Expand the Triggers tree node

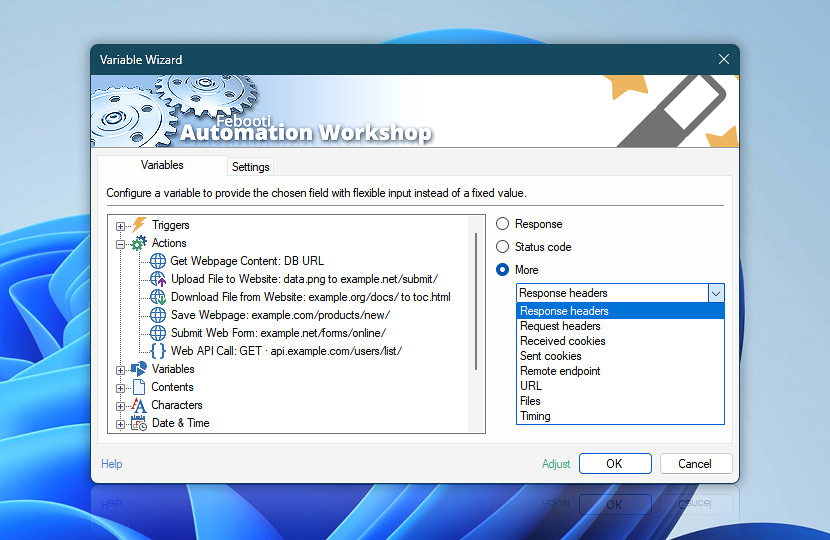click(x=121, y=226)
